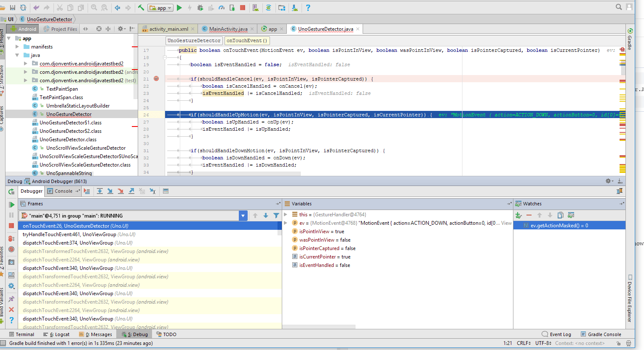Screen dimensions: 644x350
Task: Open the Console tab in debugger
Action: pyautogui.click(x=62, y=191)
